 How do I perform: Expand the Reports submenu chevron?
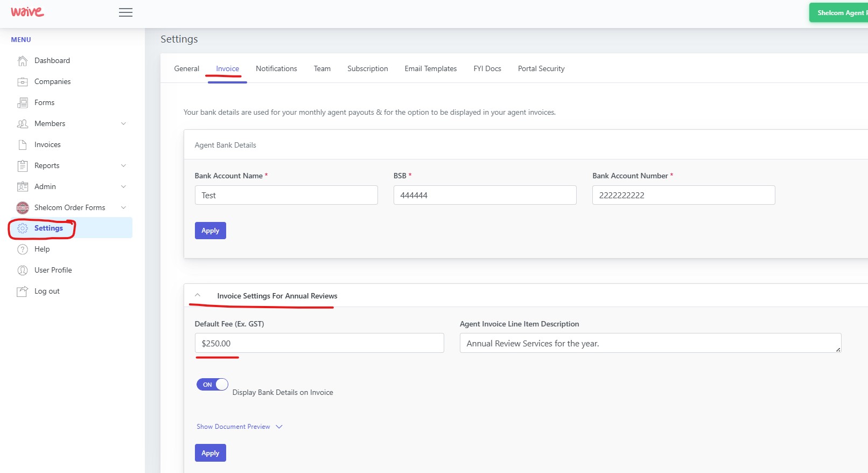tap(123, 165)
